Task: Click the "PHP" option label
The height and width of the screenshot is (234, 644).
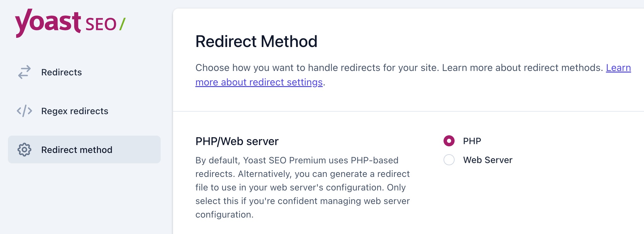Action: pos(472,141)
